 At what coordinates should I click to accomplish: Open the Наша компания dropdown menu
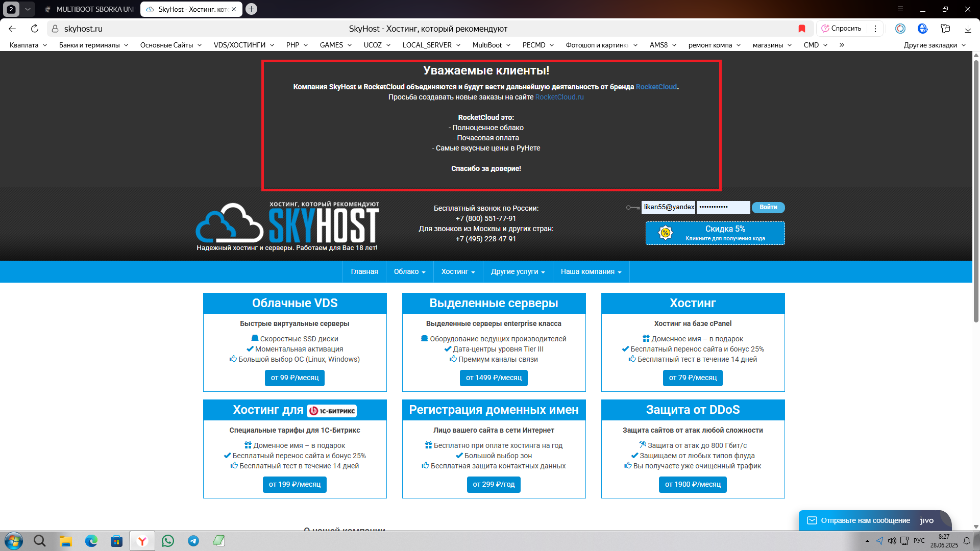[591, 271]
